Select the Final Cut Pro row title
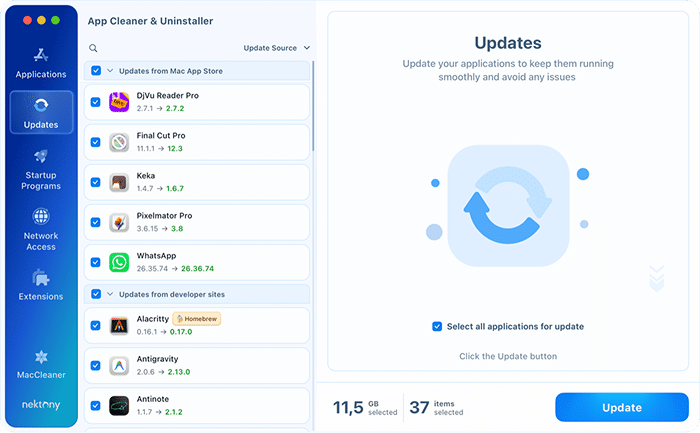The width and height of the screenshot is (700, 433). 161,135
